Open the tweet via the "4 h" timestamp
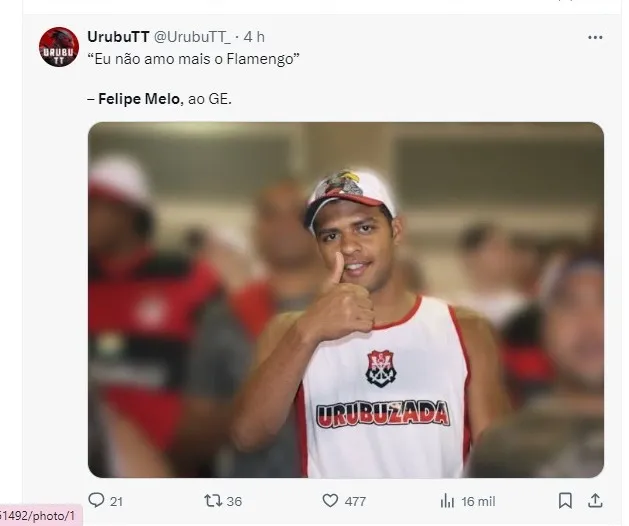Screen dimensions: 629x526 [x=254, y=37]
